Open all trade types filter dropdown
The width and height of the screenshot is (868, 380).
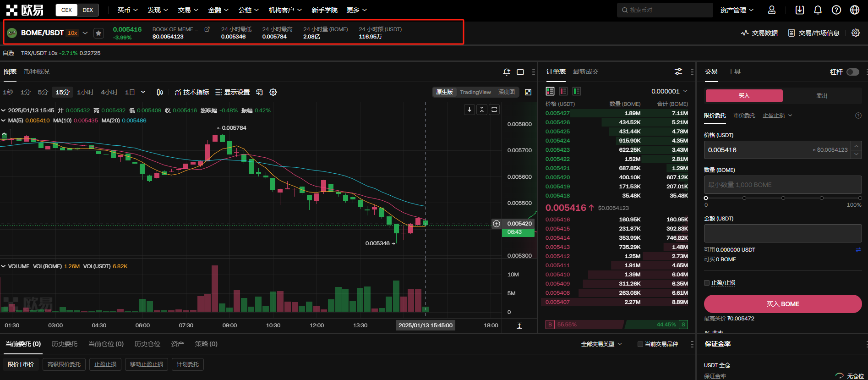[601, 344]
